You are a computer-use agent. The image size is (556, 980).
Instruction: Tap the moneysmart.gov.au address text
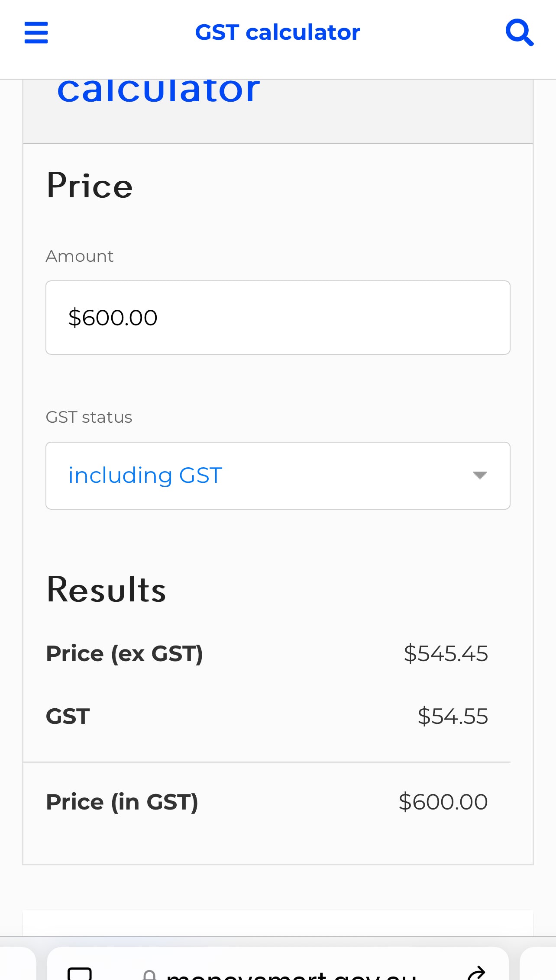click(x=291, y=976)
